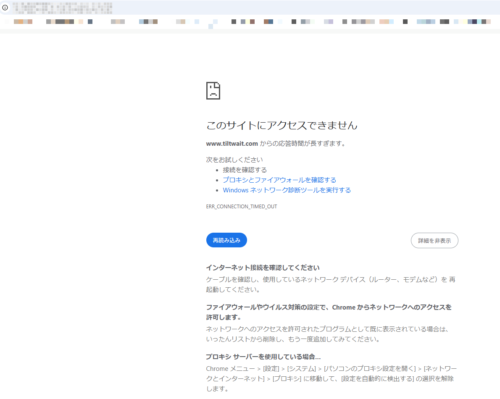The image size is (500, 399).
Task: Open the proxy and firewall check link
Action: 279,180
